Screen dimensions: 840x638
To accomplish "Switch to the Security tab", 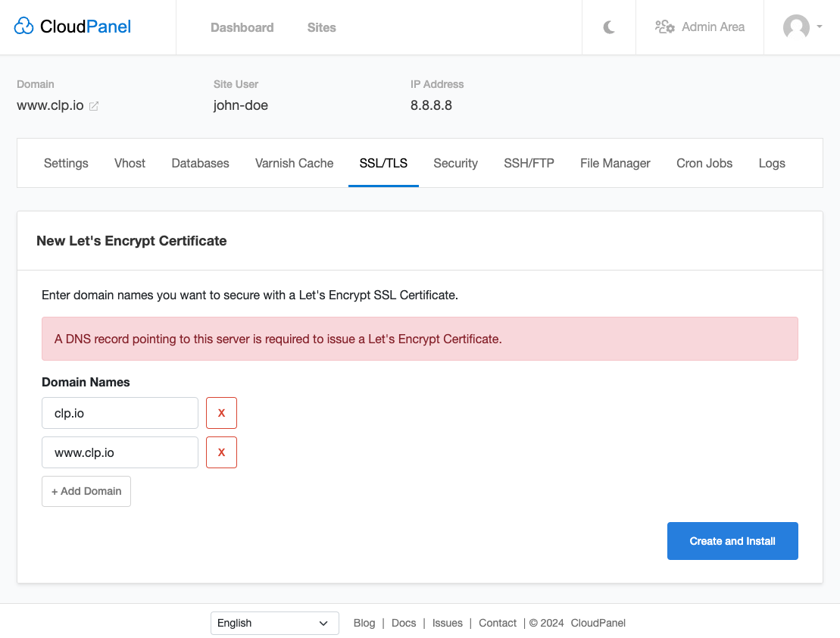I will 455,163.
